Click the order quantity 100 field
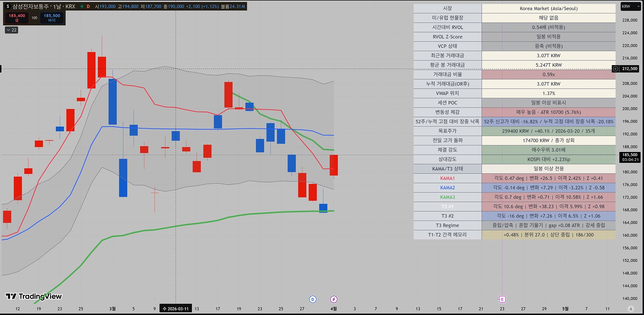 pos(35,18)
